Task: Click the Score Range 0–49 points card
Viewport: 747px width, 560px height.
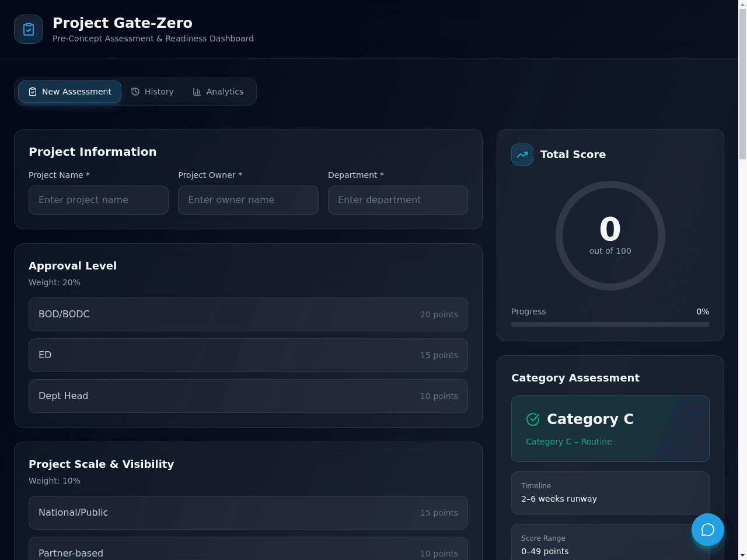Action: (x=610, y=542)
